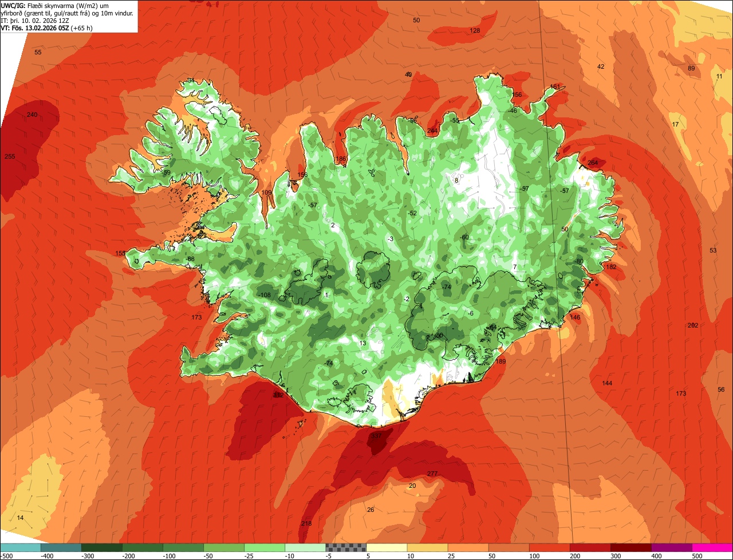Click the map value '146' off the southeast coast
Viewport: 733px width, 560px height.
pyautogui.click(x=575, y=317)
